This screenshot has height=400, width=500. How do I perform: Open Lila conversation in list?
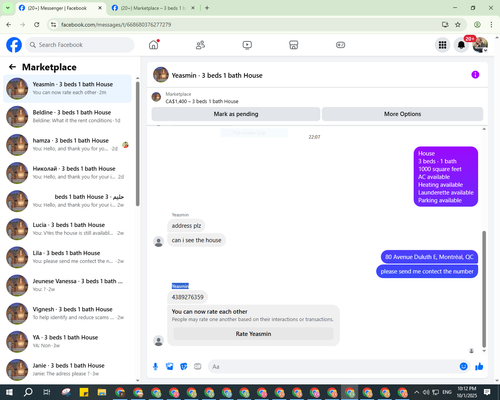[67, 257]
